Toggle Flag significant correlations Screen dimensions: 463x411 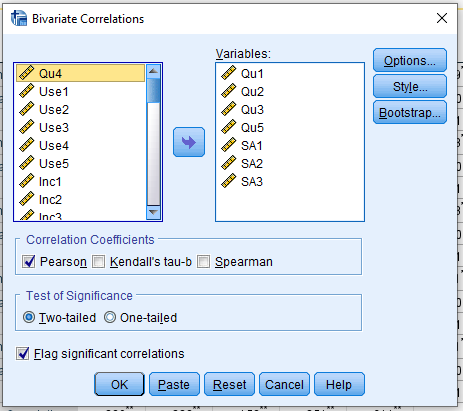(x=22, y=354)
